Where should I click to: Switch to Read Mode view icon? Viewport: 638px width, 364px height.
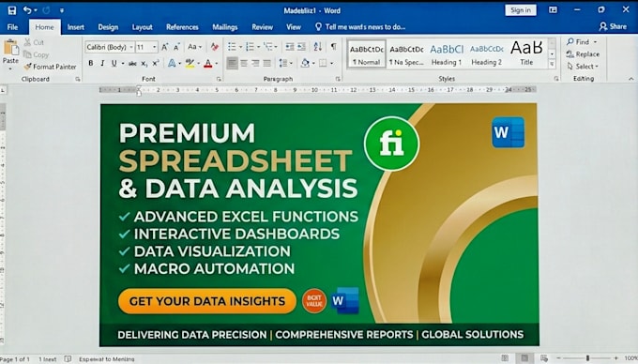(505, 358)
